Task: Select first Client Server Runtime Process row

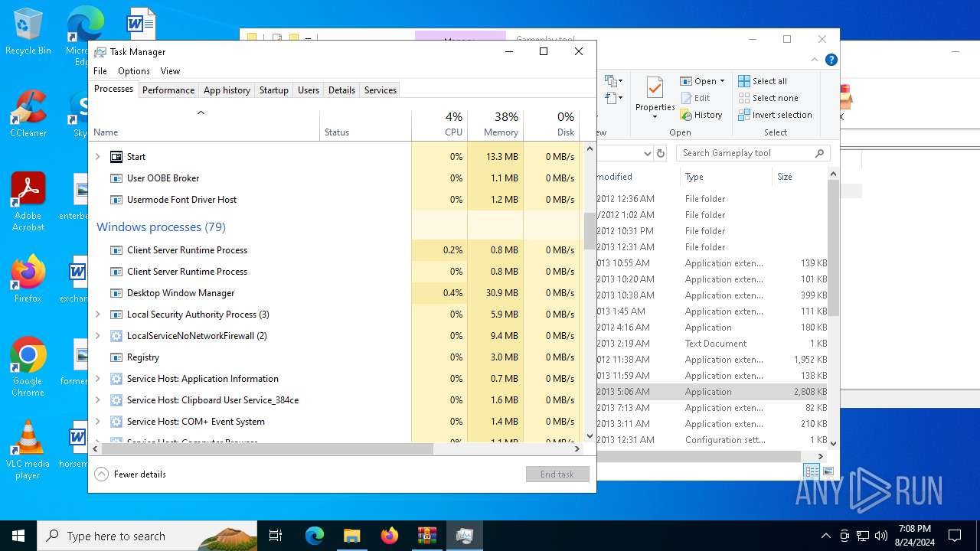Action: click(x=335, y=250)
